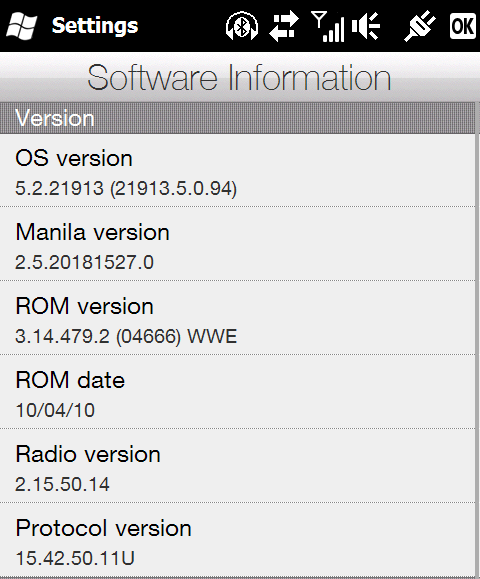Screen dimensions: 480x579
Task: Select the ROM version label
Action: click(x=84, y=306)
